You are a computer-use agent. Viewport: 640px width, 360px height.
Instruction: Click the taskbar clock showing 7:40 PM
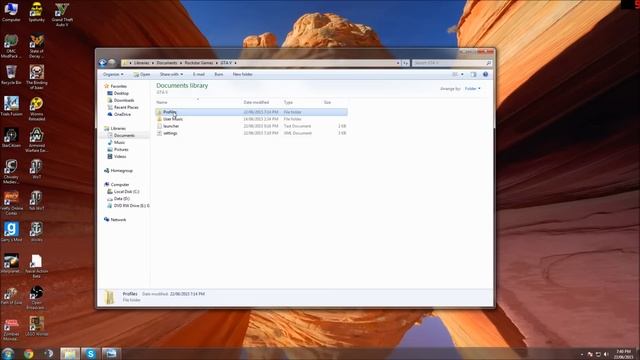[624, 354]
